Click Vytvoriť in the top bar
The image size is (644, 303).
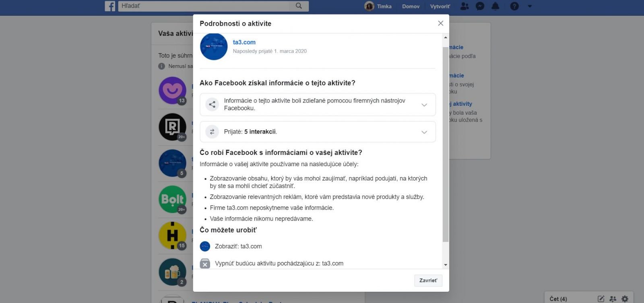click(x=440, y=6)
